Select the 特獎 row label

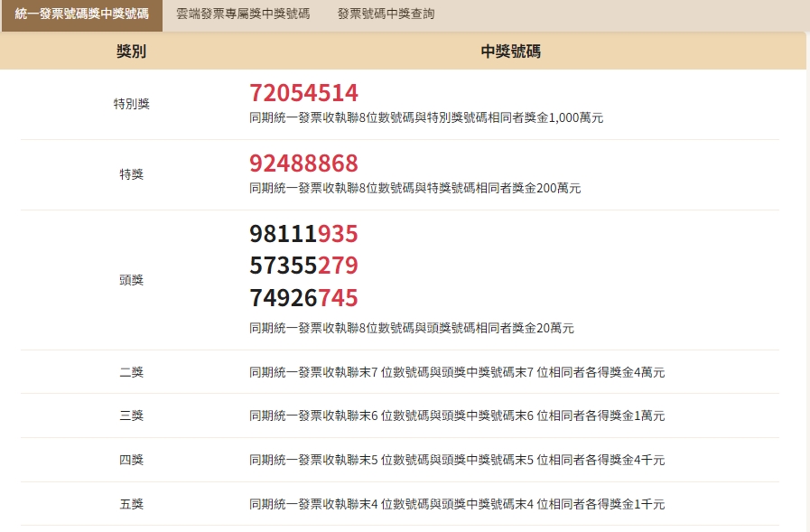pos(131,174)
